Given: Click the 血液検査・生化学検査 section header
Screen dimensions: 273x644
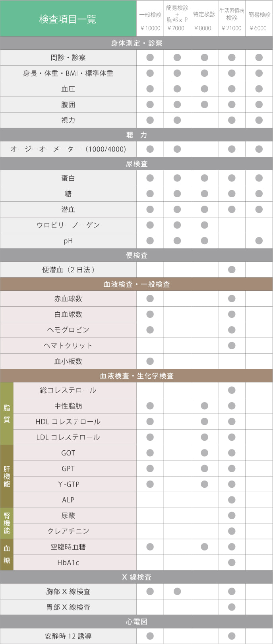Looking at the screenshot, I should coord(136,376).
